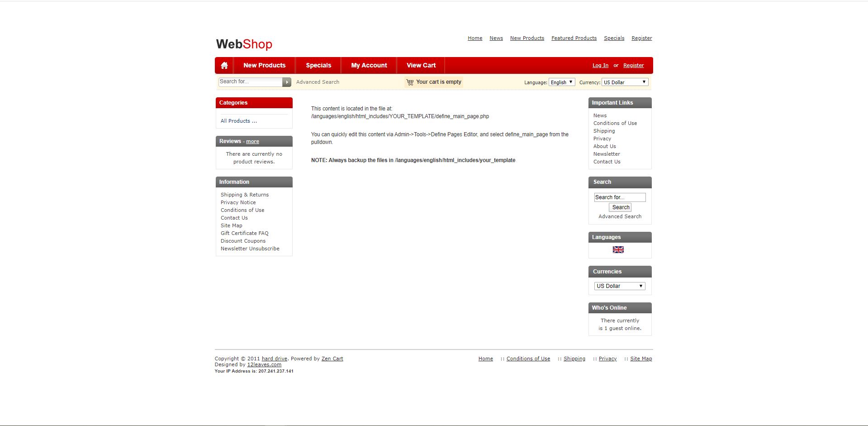Select the UK flag under Languages
868x426 pixels.
coord(618,249)
